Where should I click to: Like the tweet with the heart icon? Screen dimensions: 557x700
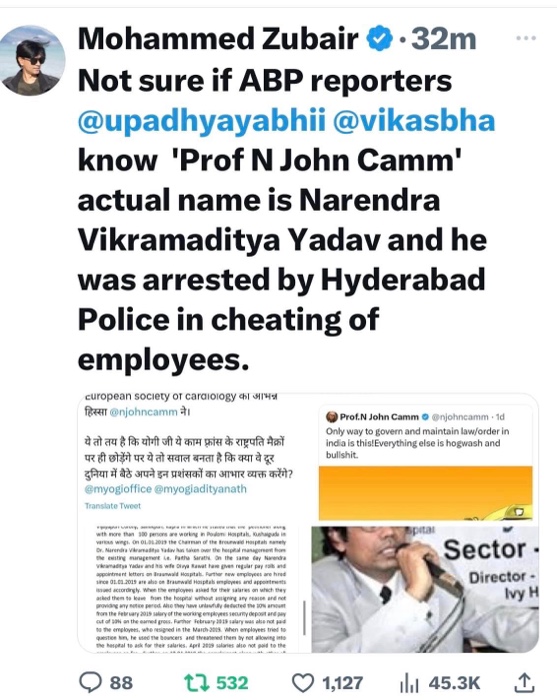coord(303,683)
